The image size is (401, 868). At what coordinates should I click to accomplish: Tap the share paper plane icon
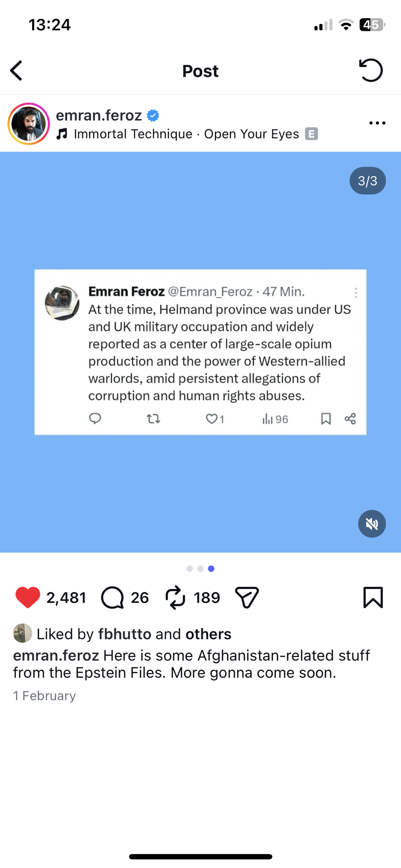(x=247, y=598)
